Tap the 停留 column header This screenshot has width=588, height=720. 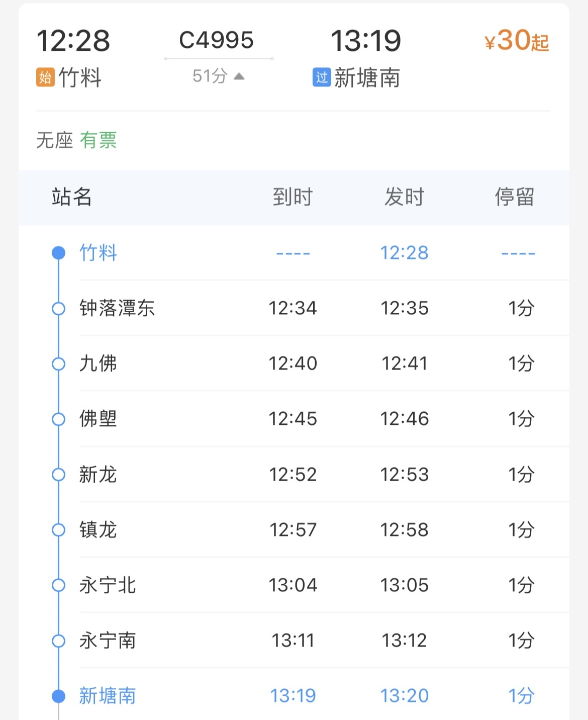point(515,197)
